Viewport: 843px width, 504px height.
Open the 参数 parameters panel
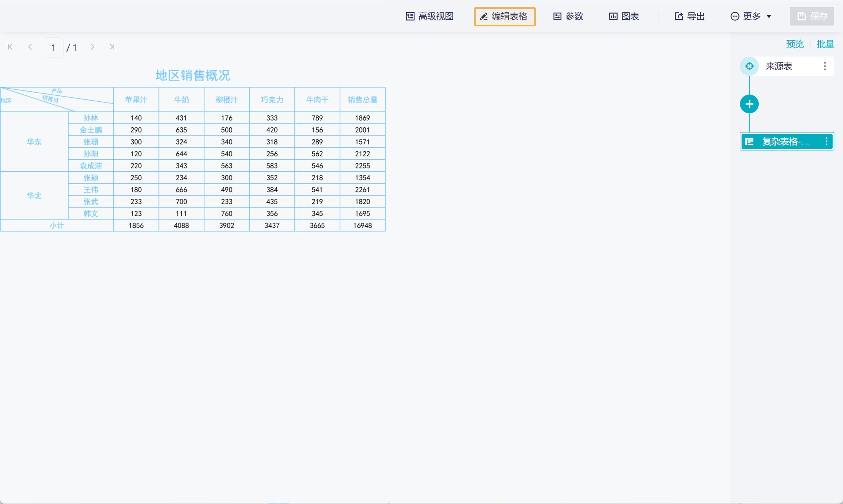568,16
